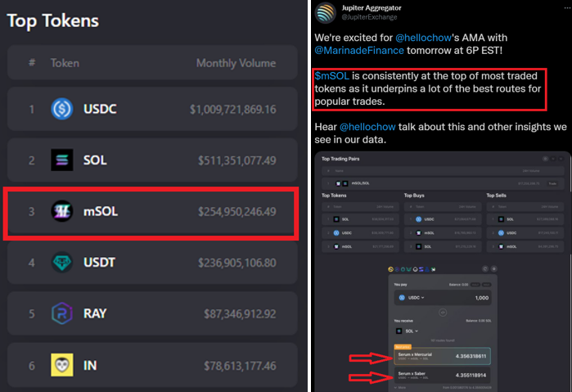Click the SOL token name in row 2
This screenshot has width=572, height=392.
pyautogui.click(x=95, y=160)
